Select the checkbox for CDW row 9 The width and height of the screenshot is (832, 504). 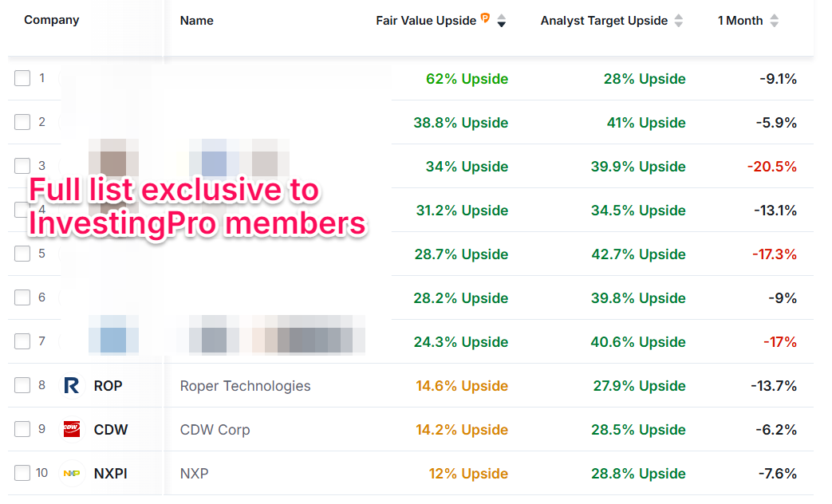22,430
